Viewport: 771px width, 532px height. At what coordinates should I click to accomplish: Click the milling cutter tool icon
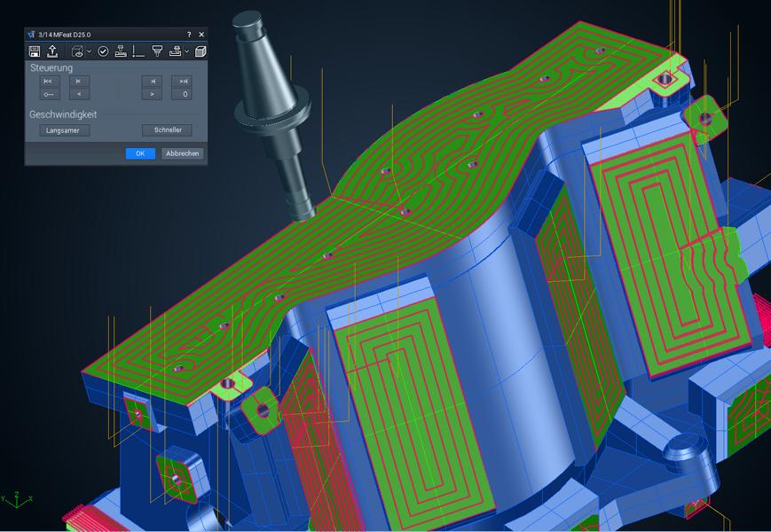157,51
